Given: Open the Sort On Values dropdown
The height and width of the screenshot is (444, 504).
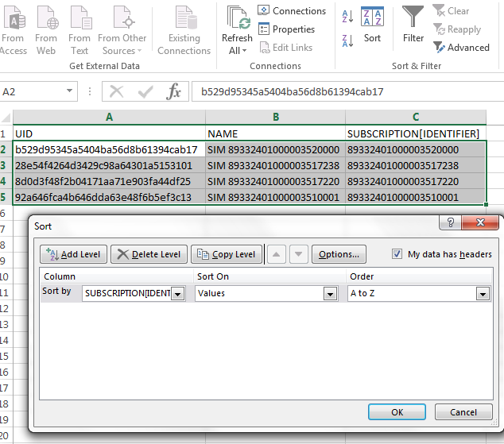Looking at the screenshot, I should (x=330, y=294).
